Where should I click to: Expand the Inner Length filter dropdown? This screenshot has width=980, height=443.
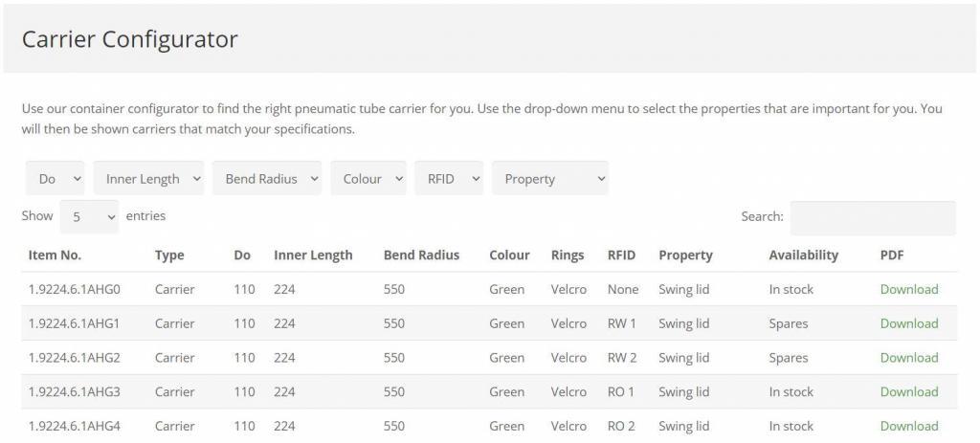coord(148,179)
